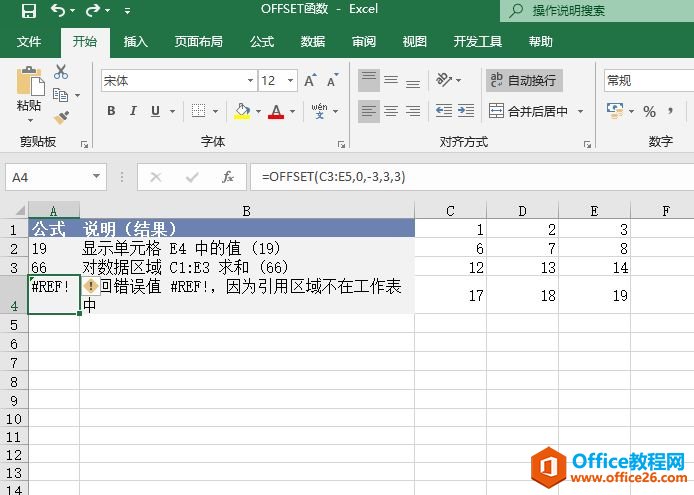Toggle the 自动换行 wrap text button
This screenshot has height=495, width=694.
(522, 81)
